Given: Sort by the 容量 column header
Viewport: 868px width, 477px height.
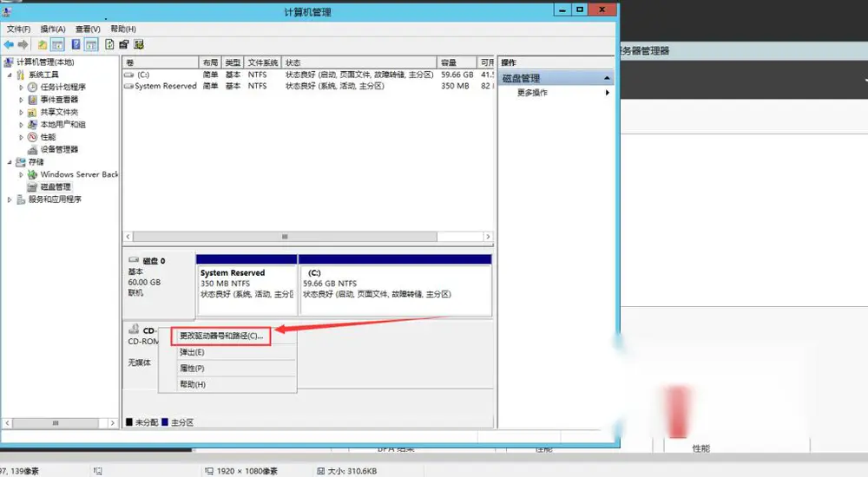Looking at the screenshot, I should [x=457, y=62].
